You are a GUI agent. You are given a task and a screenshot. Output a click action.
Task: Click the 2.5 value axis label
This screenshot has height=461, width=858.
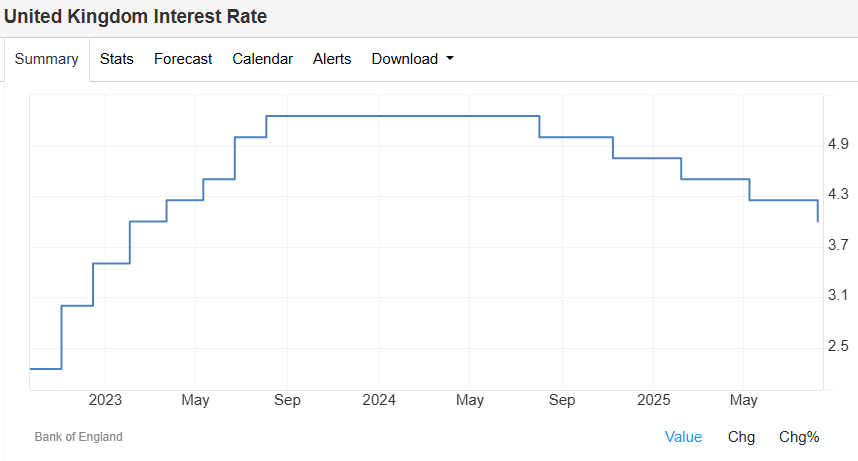(x=838, y=346)
